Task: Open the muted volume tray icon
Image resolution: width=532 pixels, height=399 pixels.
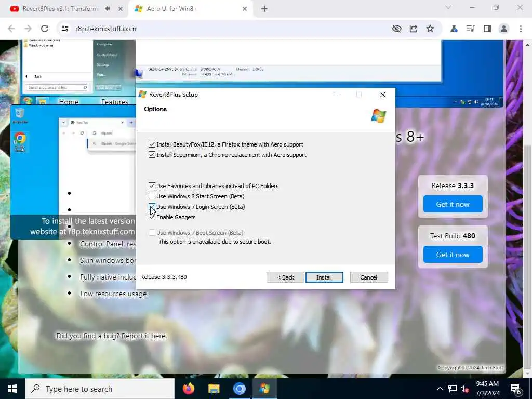Action: tap(464, 389)
